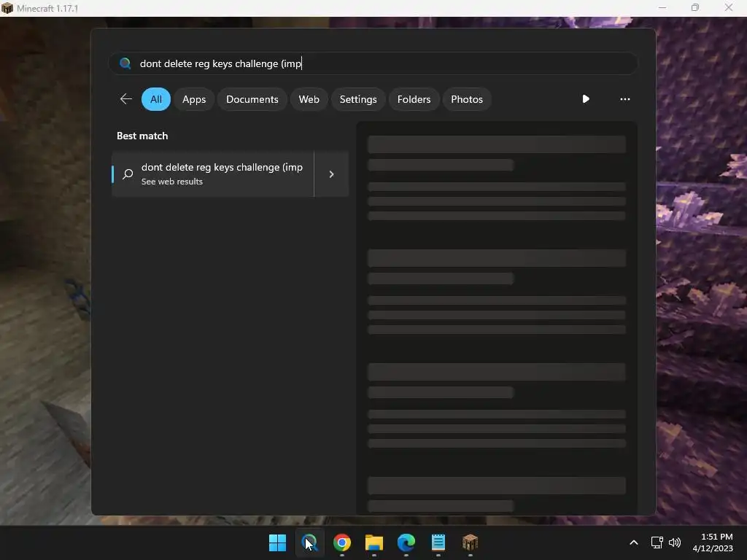Open Microsoft Edge from taskbar
Viewport: 747px width, 560px height.
[406, 542]
